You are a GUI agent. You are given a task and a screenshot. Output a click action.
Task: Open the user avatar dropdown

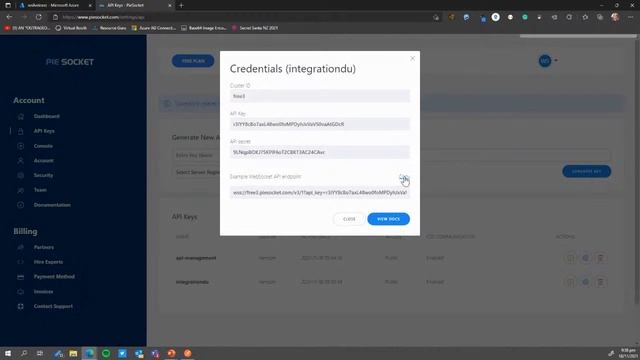pyautogui.click(x=548, y=61)
